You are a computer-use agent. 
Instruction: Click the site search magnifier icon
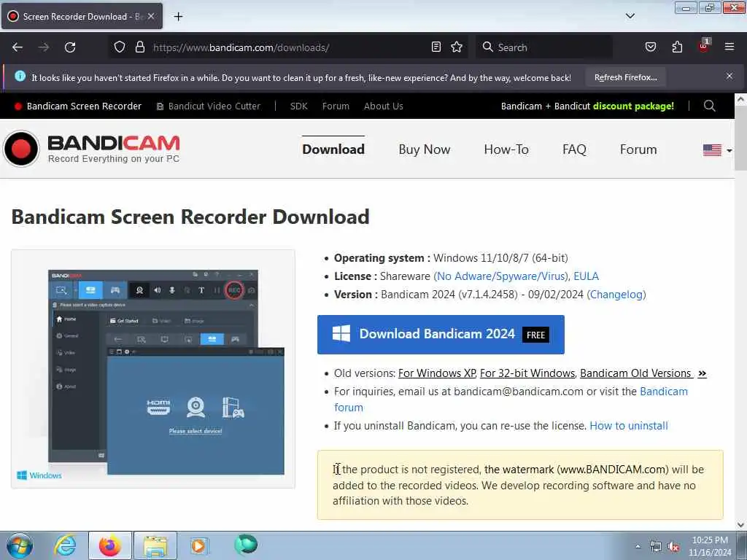pyautogui.click(x=709, y=106)
